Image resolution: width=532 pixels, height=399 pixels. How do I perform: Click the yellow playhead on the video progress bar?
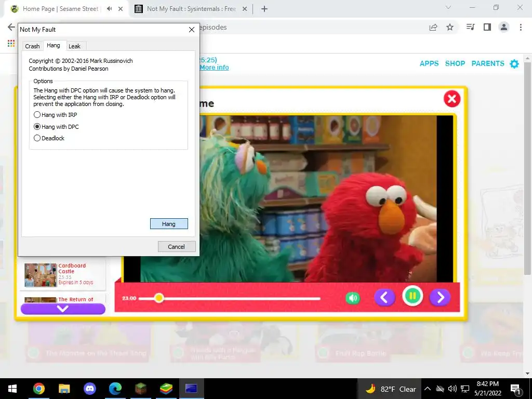click(x=159, y=298)
